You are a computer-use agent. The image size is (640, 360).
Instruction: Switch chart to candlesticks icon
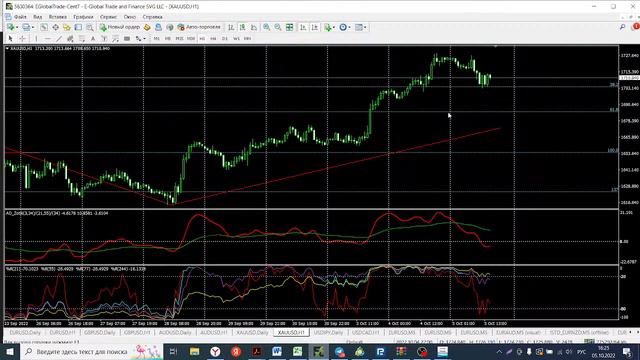coord(242,27)
